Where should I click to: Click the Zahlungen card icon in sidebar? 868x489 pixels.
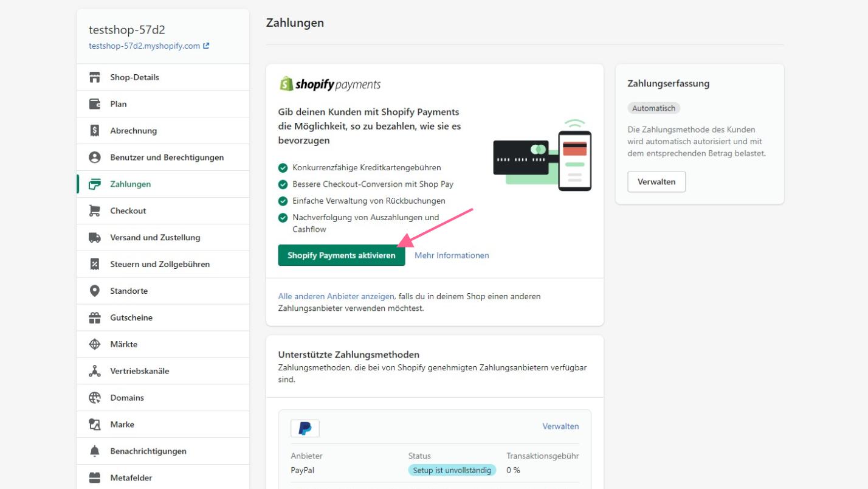tap(94, 184)
